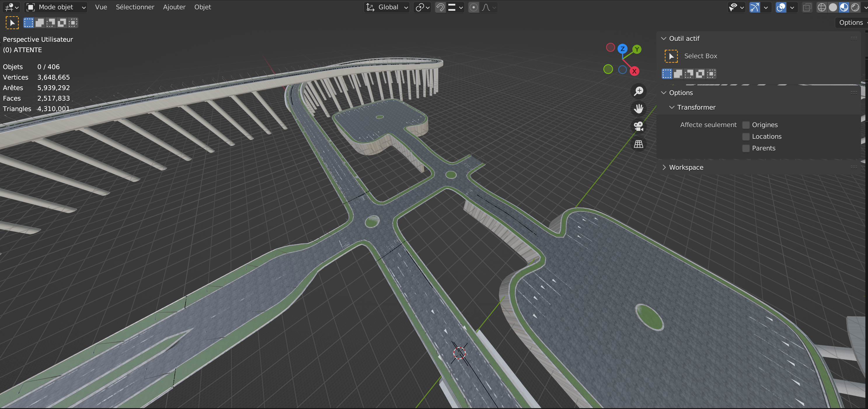Enable the Locations checkbox
Screen dimensions: 868x409
(x=746, y=137)
